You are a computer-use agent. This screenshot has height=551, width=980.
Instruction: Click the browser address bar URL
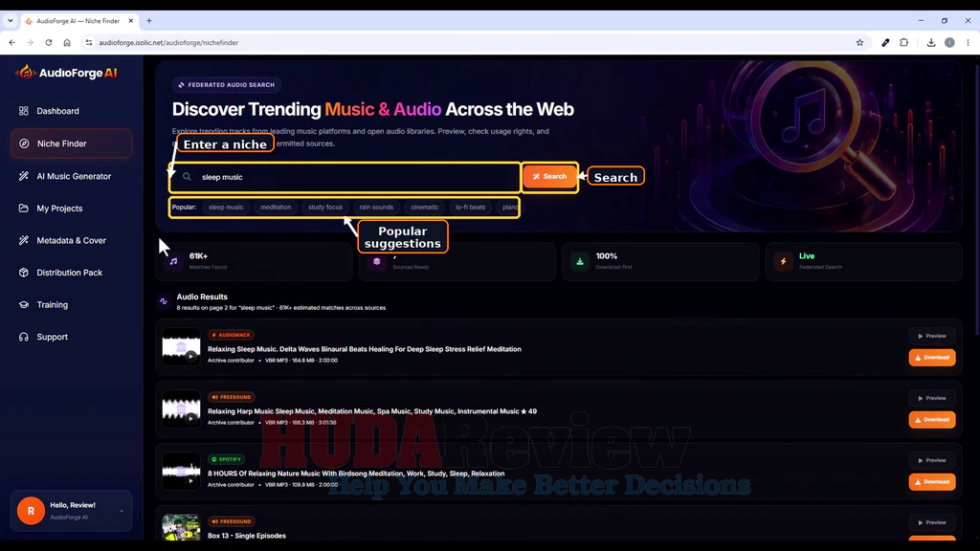coord(168,42)
